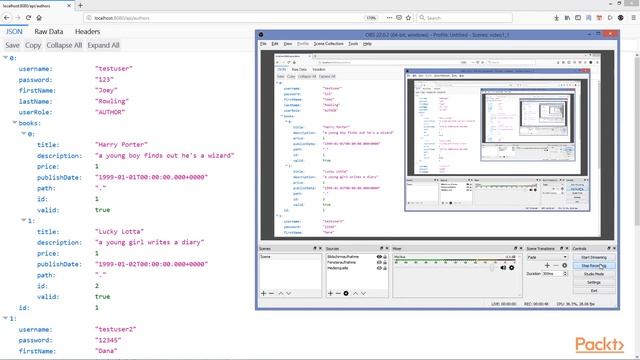Lock the Bildschirmaufnahme source

(385, 257)
